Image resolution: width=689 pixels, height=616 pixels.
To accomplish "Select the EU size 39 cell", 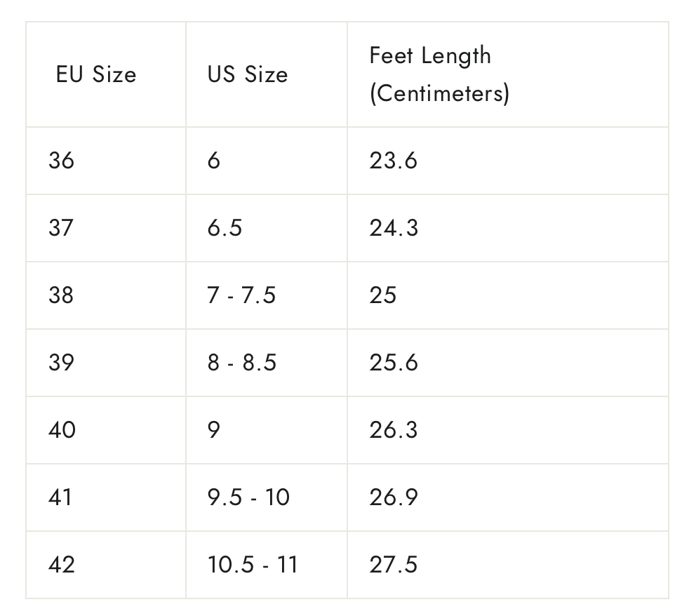I will coord(61,363).
